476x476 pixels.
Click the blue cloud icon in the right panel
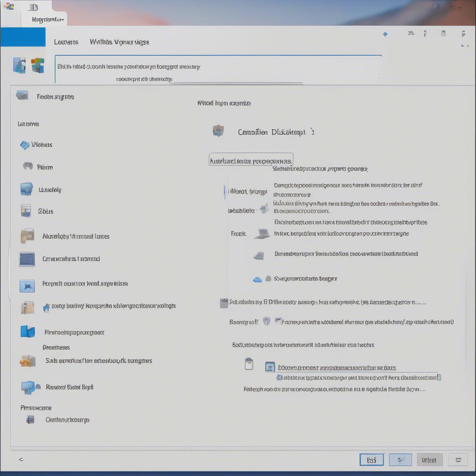tap(258, 279)
